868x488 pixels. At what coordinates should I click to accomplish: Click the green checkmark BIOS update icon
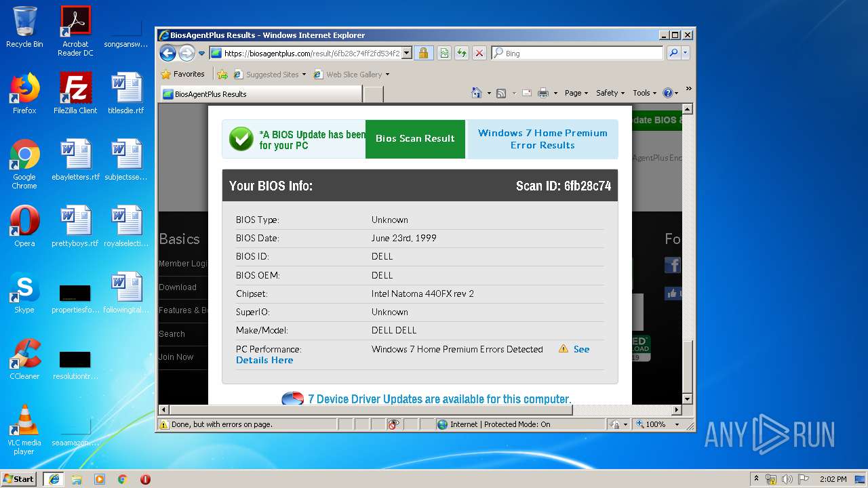pyautogui.click(x=241, y=139)
